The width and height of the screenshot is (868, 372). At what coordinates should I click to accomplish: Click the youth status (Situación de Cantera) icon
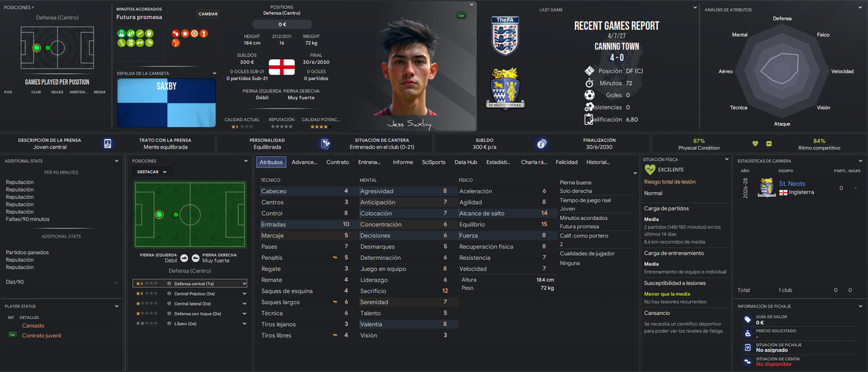[325, 143]
